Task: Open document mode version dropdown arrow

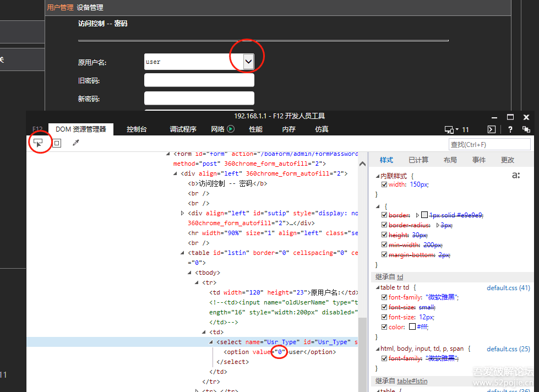Action: 457,129
